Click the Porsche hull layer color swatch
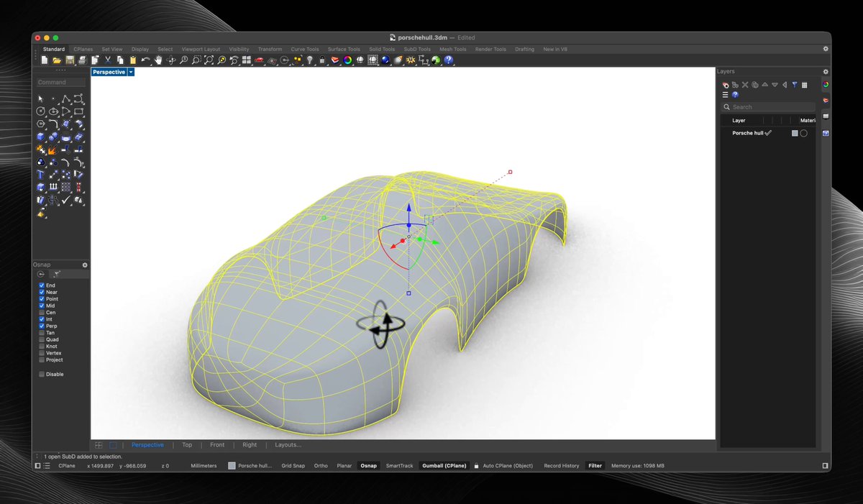 [795, 133]
